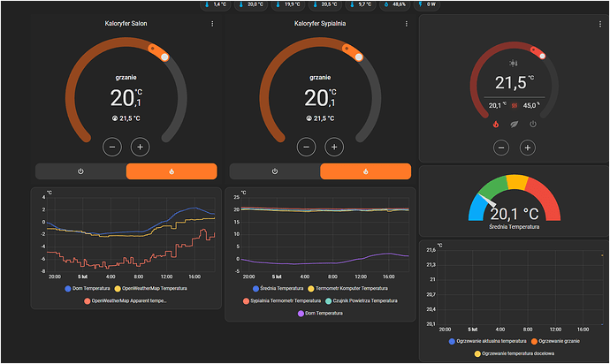Image resolution: width=610 pixels, height=364 pixels.
Task: Open the Kaloryfer Salon three-dot menu
Action: click(212, 24)
